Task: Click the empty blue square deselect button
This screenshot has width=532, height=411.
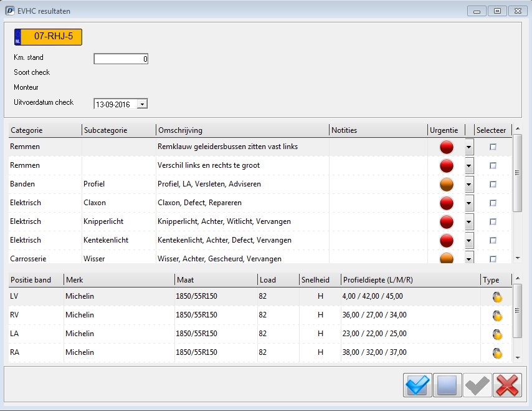Action: click(x=447, y=385)
